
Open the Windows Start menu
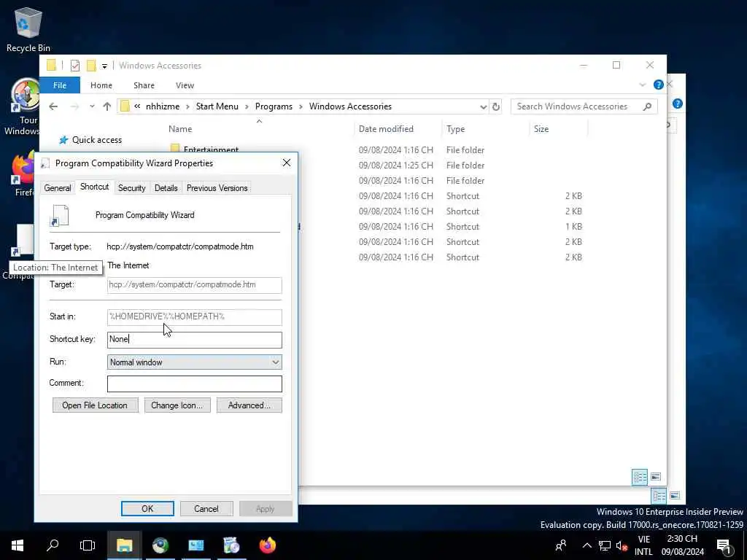tap(18, 545)
